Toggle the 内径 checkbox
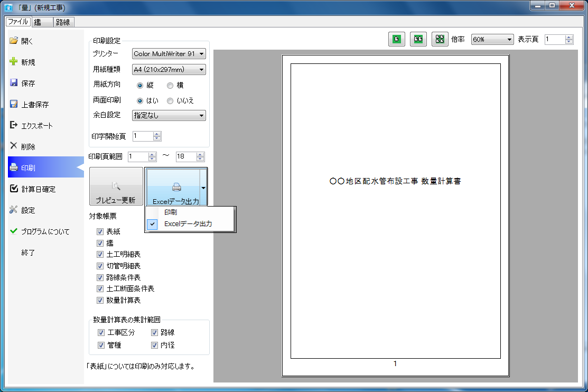588x392 pixels. point(154,346)
